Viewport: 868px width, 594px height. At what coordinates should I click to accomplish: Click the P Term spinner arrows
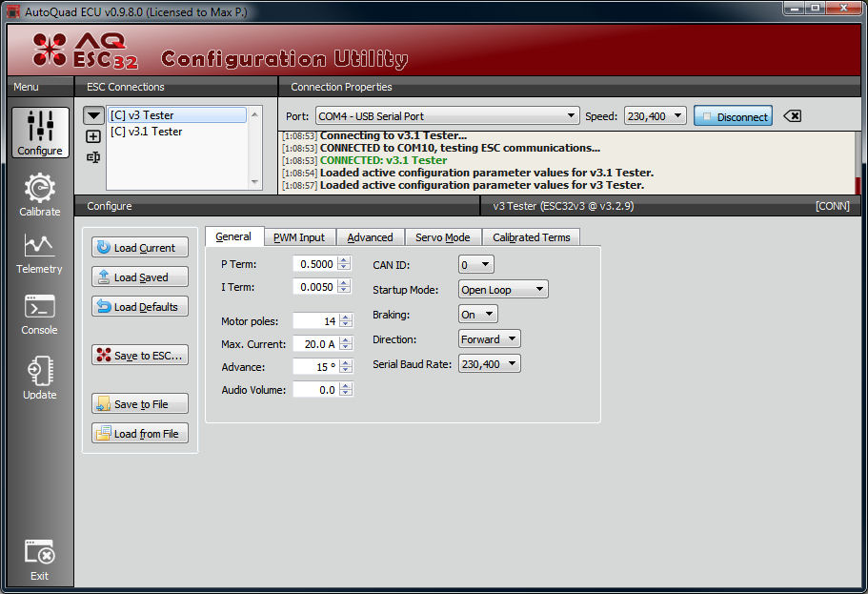coord(344,264)
